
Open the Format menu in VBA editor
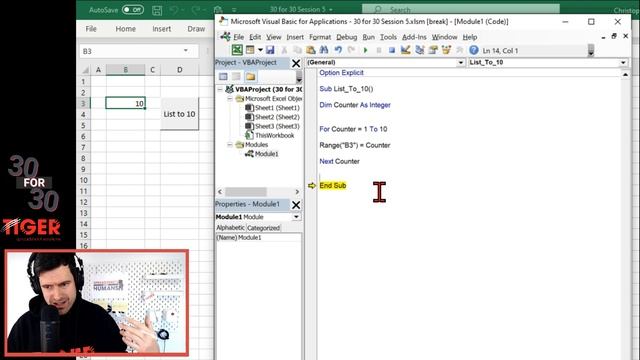pyautogui.click(x=320, y=37)
